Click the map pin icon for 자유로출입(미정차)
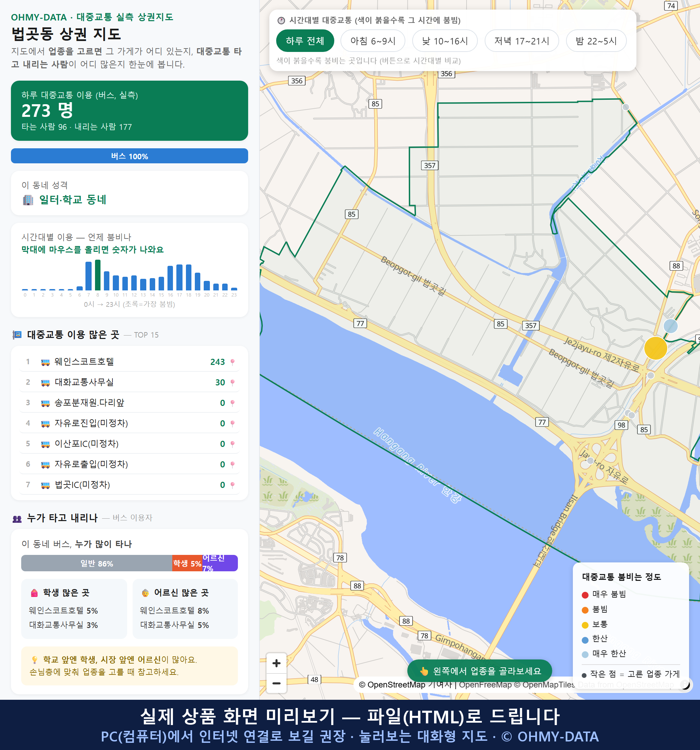Image resolution: width=700 pixels, height=750 pixels. coord(232,464)
